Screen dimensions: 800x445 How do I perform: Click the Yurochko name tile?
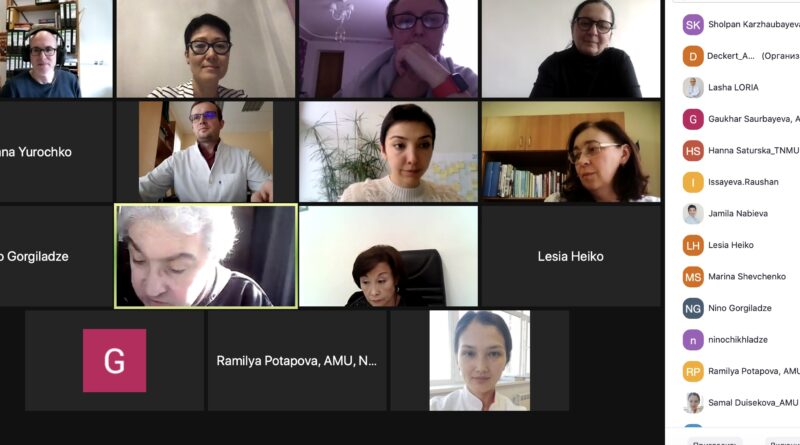(x=56, y=152)
